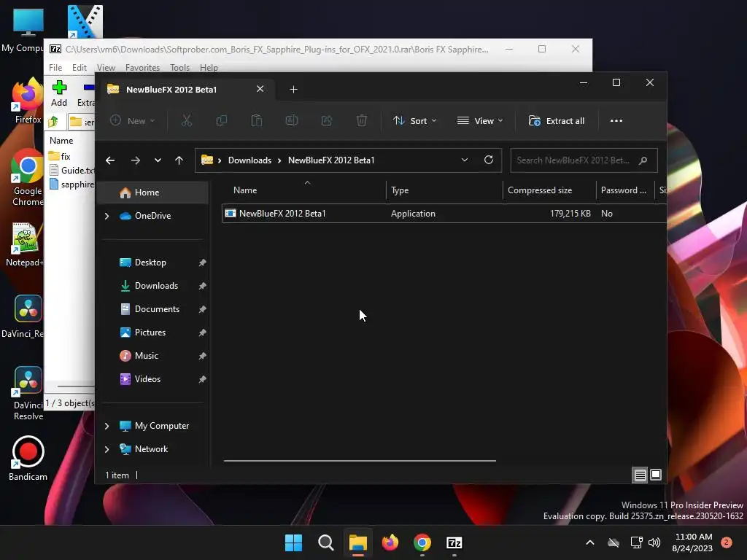
Task: Go up one folder level with up arrow
Action: (179, 160)
